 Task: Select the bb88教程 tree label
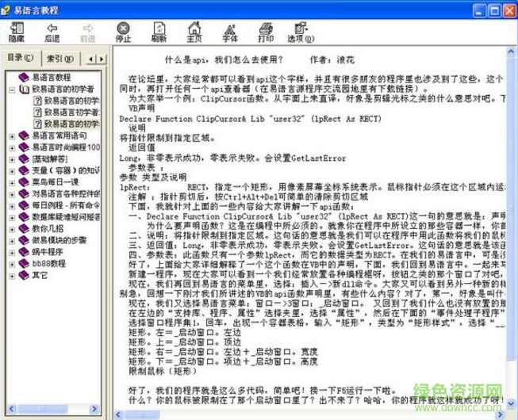click(x=49, y=264)
